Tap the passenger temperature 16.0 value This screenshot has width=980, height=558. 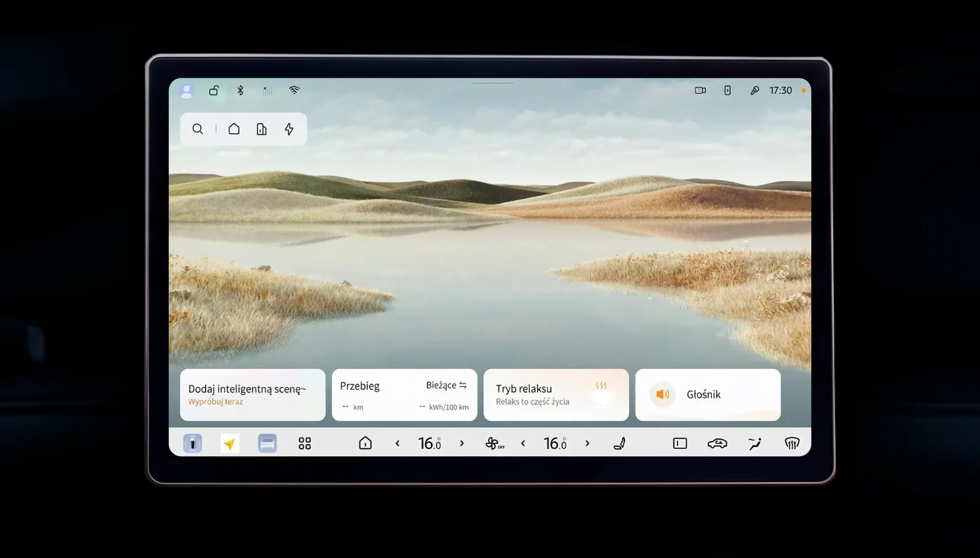(x=555, y=443)
